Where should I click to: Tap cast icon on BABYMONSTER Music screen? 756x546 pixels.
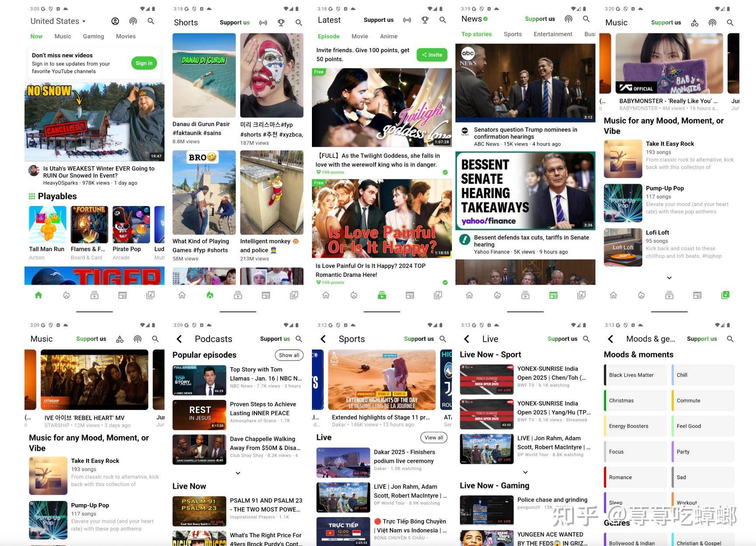(x=712, y=23)
